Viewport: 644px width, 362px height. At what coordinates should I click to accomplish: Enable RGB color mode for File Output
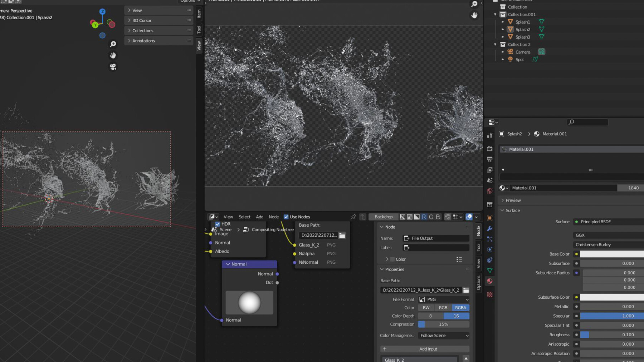coord(443,307)
